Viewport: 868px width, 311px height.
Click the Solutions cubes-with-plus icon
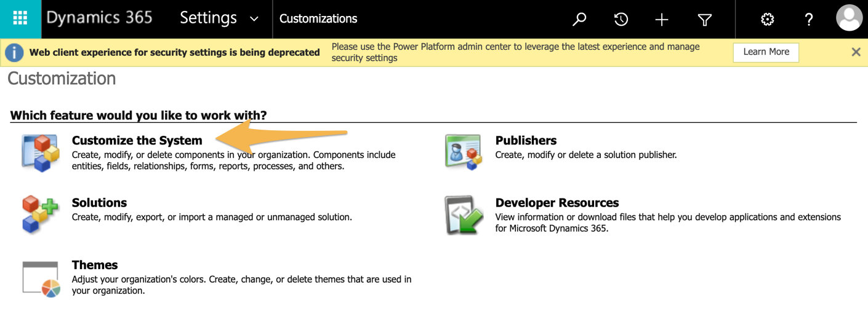tap(40, 214)
